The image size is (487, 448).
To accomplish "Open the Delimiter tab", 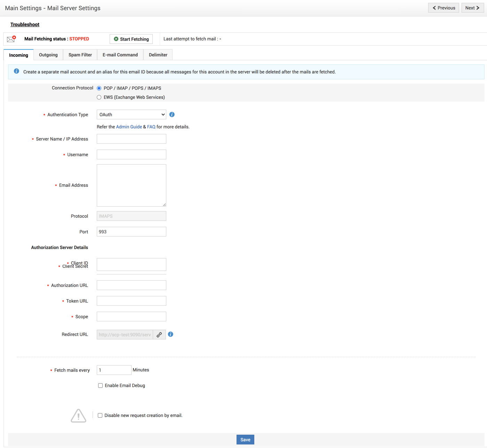I will click(158, 55).
